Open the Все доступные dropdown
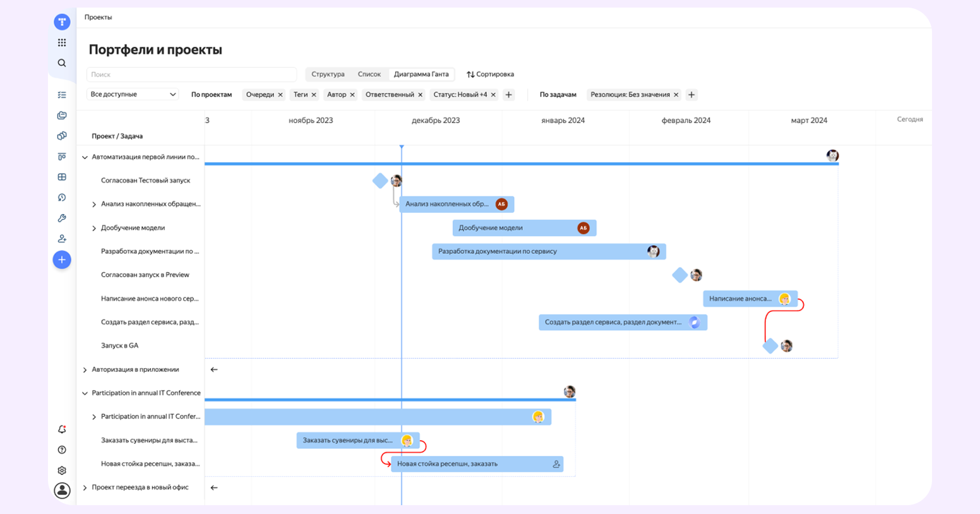The width and height of the screenshot is (980, 514). pos(133,94)
